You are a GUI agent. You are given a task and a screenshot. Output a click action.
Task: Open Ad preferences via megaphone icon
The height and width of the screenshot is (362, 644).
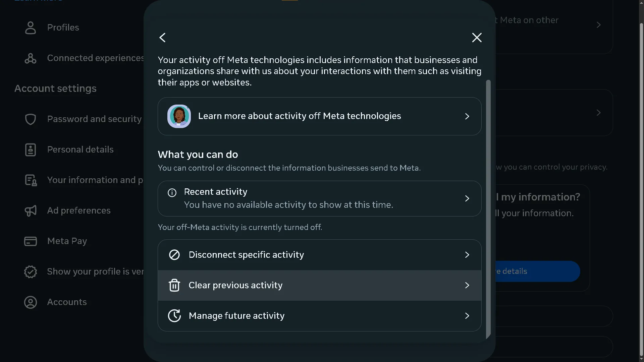click(x=31, y=210)
